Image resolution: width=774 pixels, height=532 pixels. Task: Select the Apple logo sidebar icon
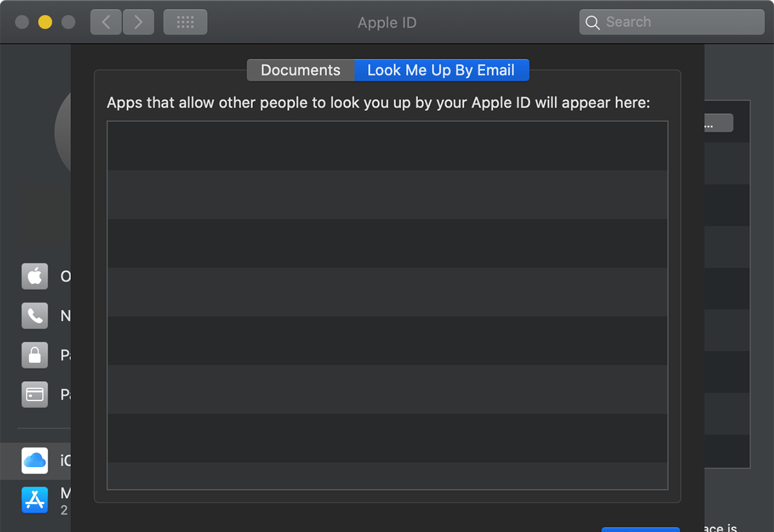pyautogui.click(x=35, y=276)
